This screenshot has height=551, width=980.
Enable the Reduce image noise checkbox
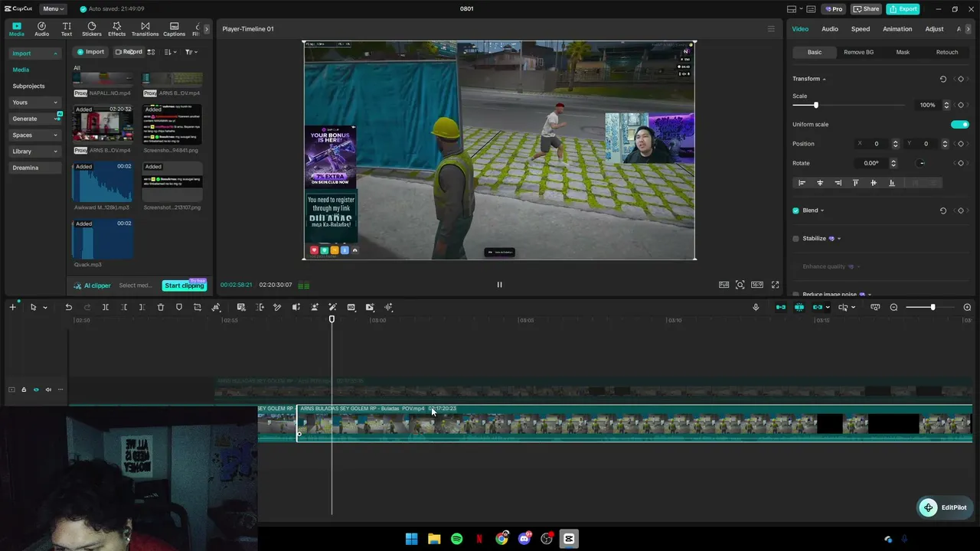pyautogui.click(x=795, y=295)
